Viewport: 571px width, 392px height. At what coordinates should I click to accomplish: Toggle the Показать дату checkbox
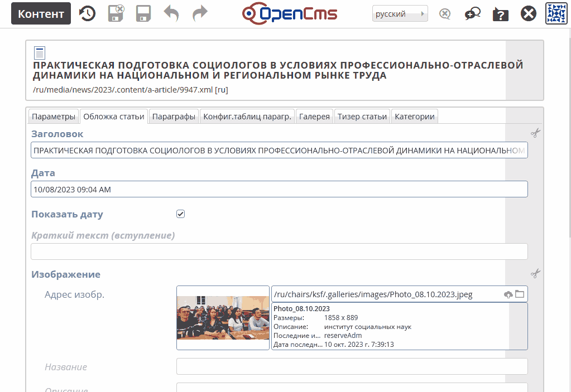pyautogui.click(x=180, y=214)
